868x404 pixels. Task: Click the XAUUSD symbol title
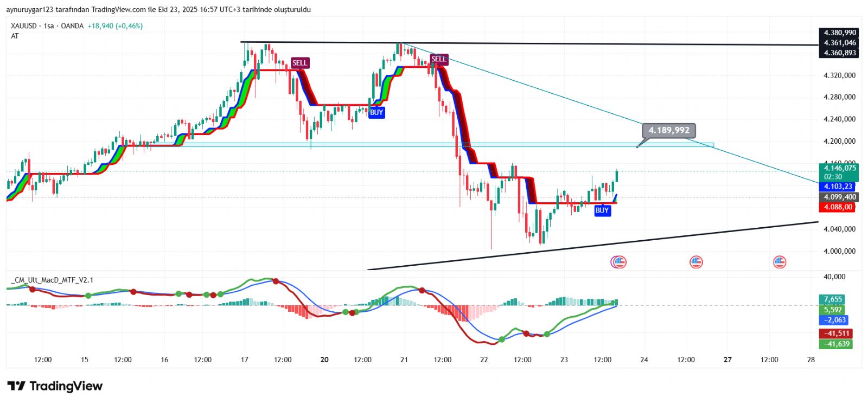[x=24, y=26]
